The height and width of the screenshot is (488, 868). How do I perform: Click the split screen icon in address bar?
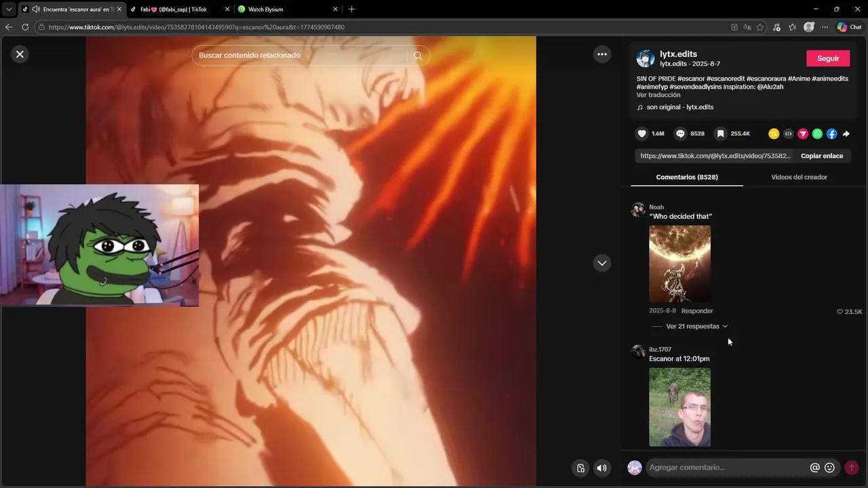click(x=734, y=27)
